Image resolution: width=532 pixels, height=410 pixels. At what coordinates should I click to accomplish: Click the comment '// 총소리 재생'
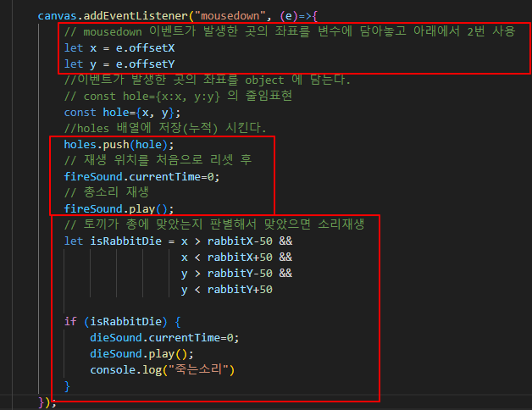point(106,192)
